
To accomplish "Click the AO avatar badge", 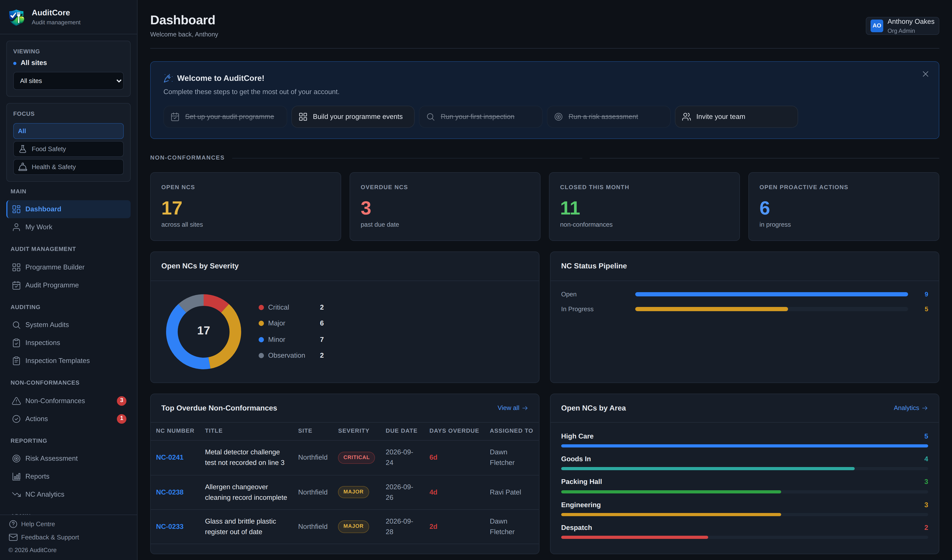I will point(877,26).
